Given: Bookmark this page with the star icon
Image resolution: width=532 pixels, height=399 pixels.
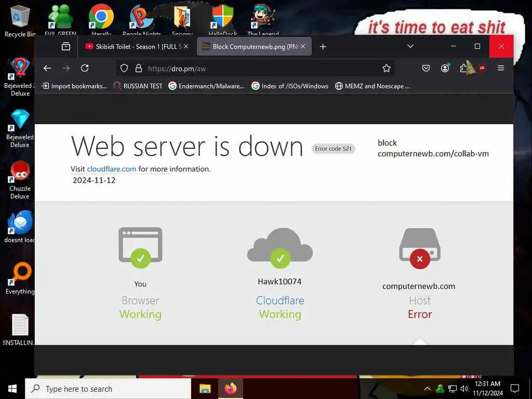Looking at the screenshot, I should (386, 69).
